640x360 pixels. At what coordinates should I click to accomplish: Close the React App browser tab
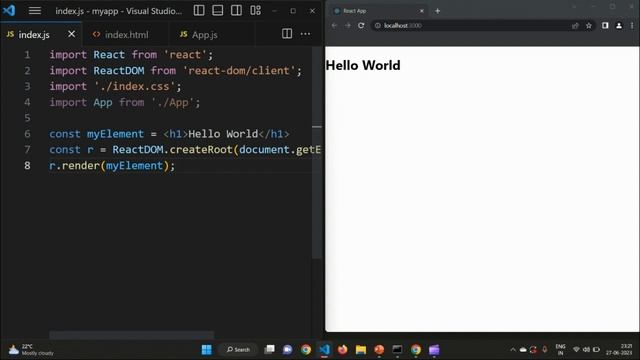[x=422, y=11]
